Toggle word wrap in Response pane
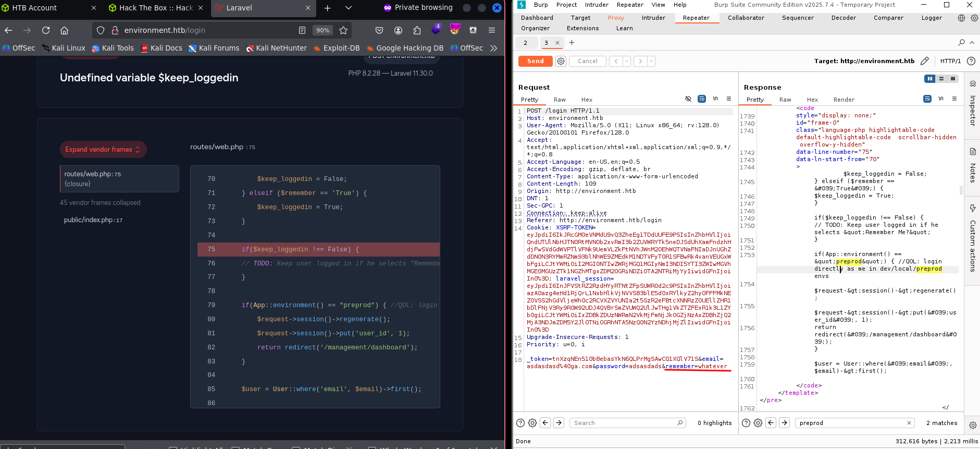 coord(927,99)
